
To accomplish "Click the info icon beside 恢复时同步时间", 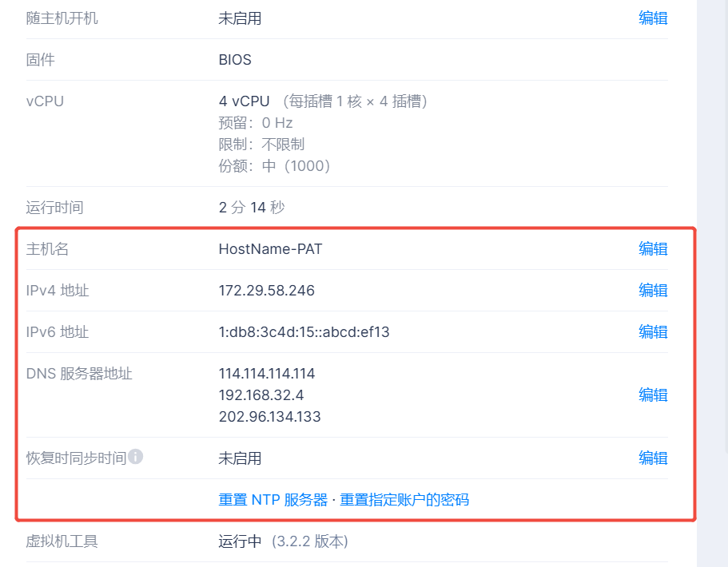I will click(x=136, y=457).
